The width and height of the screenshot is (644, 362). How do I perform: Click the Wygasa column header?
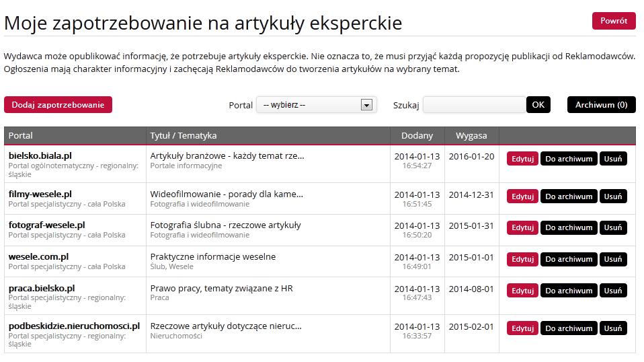pyautogui.click(x=471, y=136)
